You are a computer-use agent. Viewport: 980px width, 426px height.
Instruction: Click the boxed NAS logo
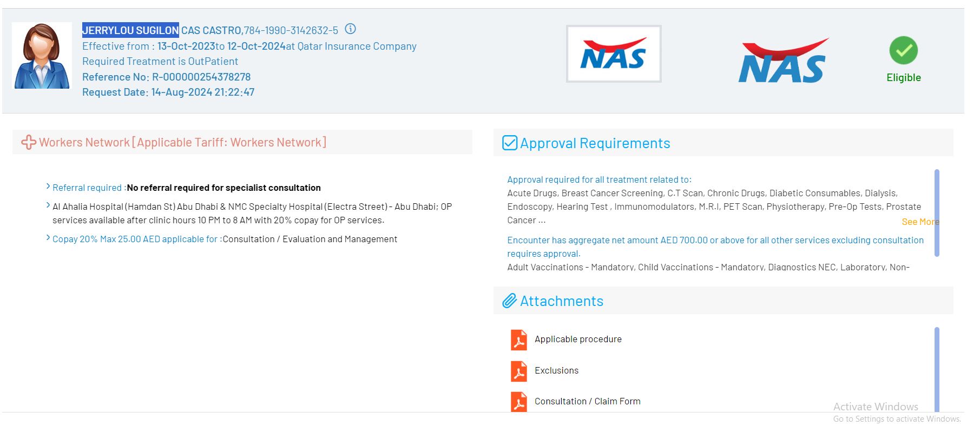(614, 54)
